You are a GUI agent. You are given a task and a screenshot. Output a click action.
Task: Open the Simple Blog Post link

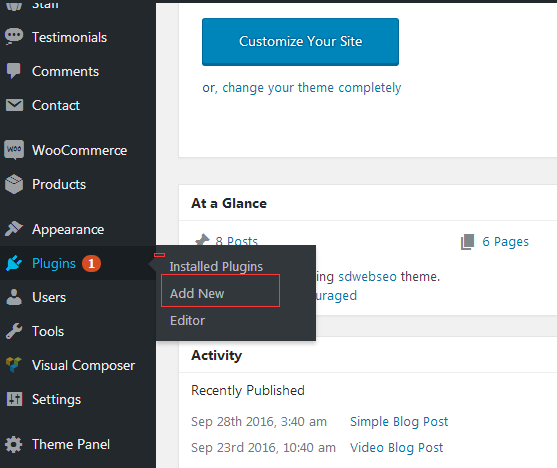(x=399, y=422)
